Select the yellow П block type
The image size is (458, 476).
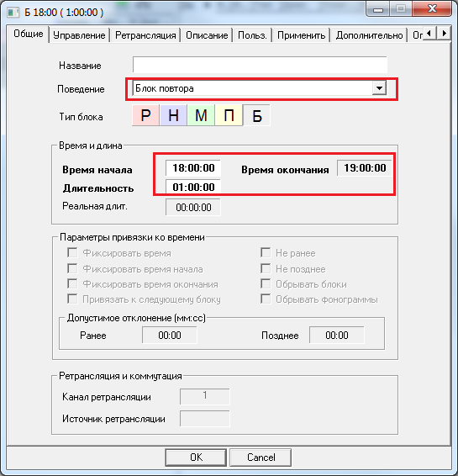tap(229, 115)
